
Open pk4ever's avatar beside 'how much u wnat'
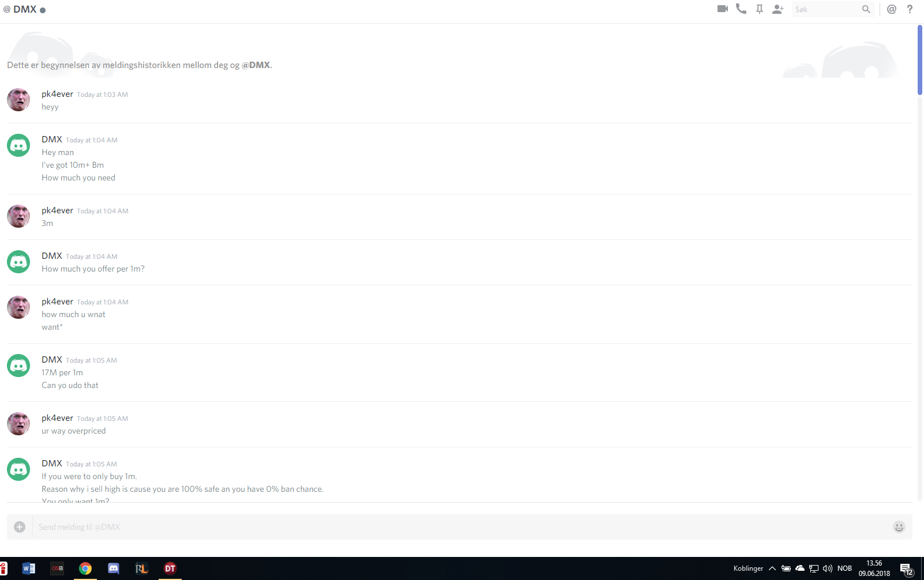click(18, 307)
